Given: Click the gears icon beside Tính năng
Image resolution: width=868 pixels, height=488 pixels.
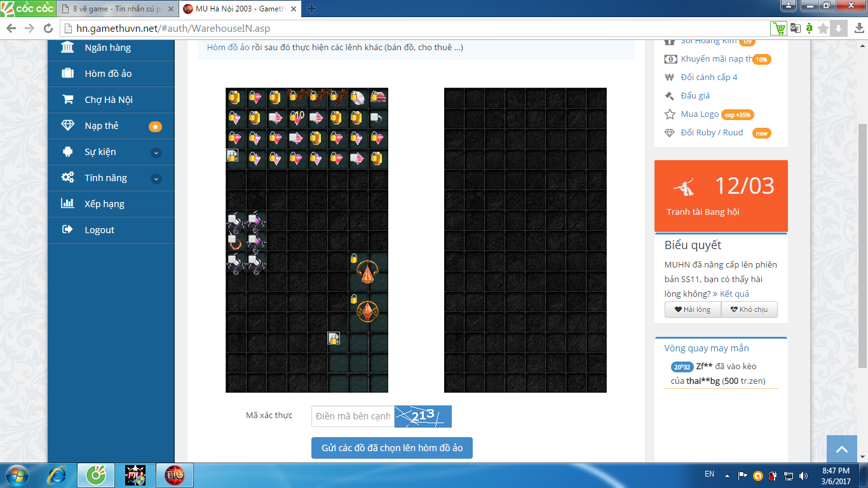Looking at the screenshot, I should click(x=67, y=178).
